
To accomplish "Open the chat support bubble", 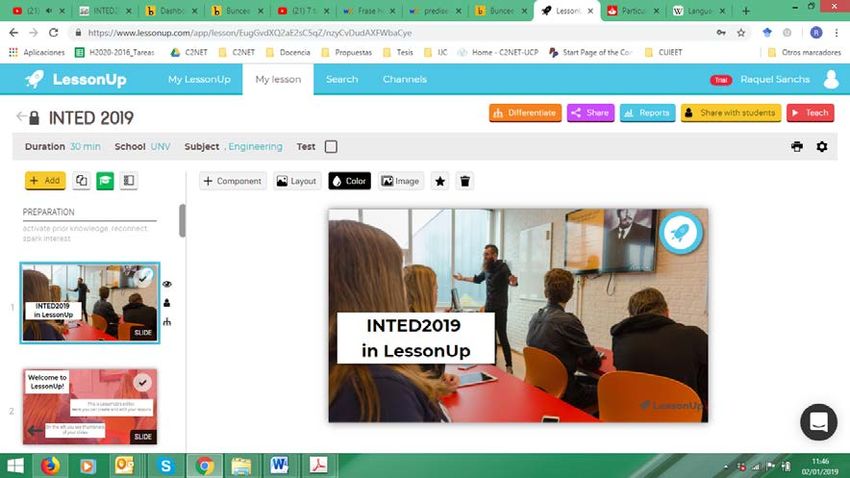I will pyautogui.click(x=819, y=422).
